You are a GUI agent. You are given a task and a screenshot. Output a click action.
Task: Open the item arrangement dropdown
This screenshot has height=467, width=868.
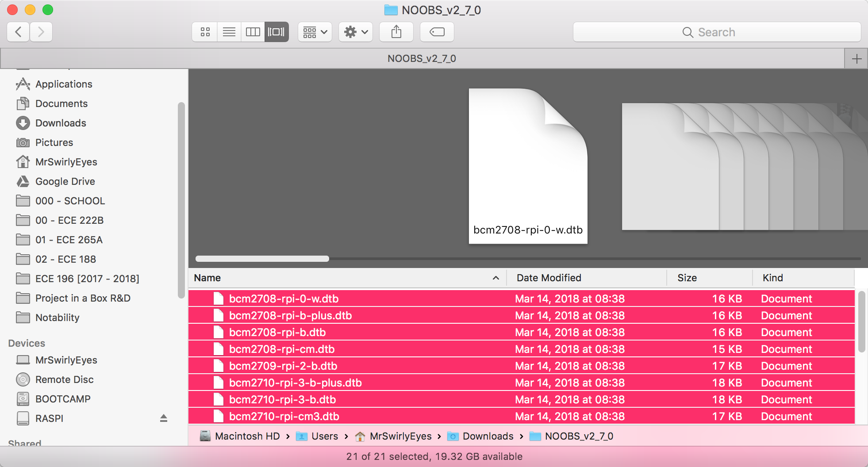[x=315, y=32]
